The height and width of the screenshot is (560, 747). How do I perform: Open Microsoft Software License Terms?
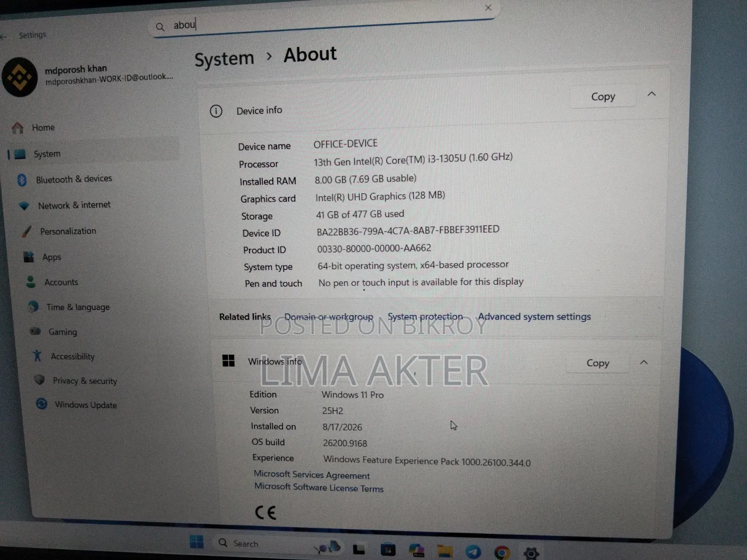(x=319, y=487)
